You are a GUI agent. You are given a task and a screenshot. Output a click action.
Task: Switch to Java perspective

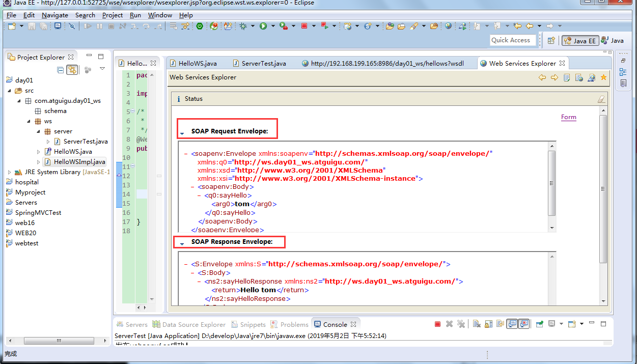coord(613,41)
